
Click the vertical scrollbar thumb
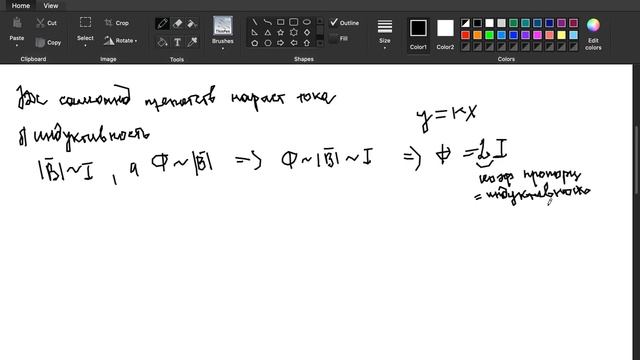(636, 160)
